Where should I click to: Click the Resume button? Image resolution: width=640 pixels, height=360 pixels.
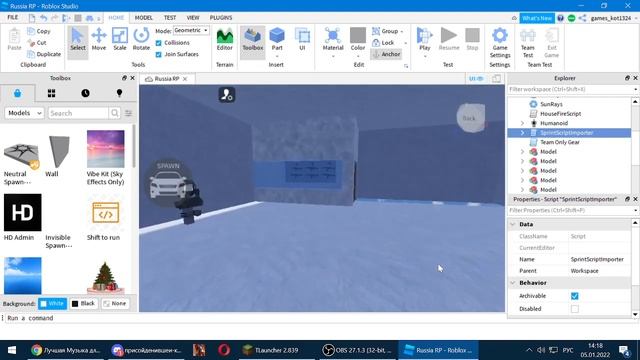pyautogui.click(x=449, y=40)
